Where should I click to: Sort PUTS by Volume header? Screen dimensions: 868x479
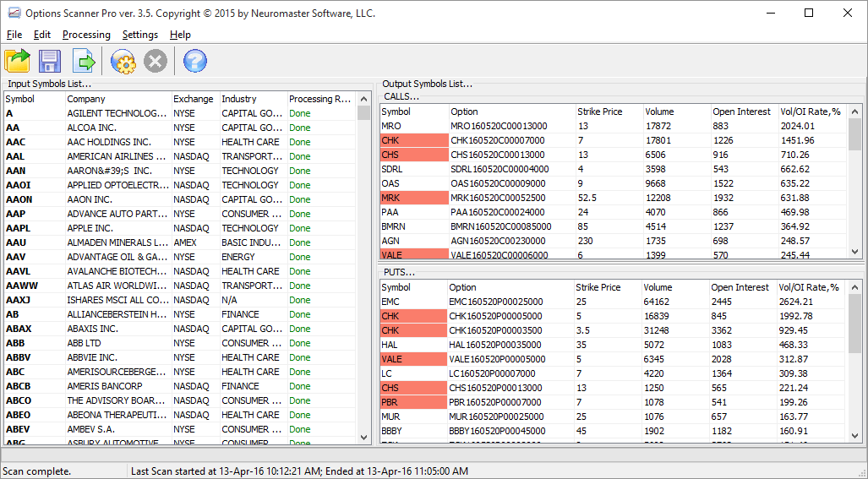click(674, 287)
